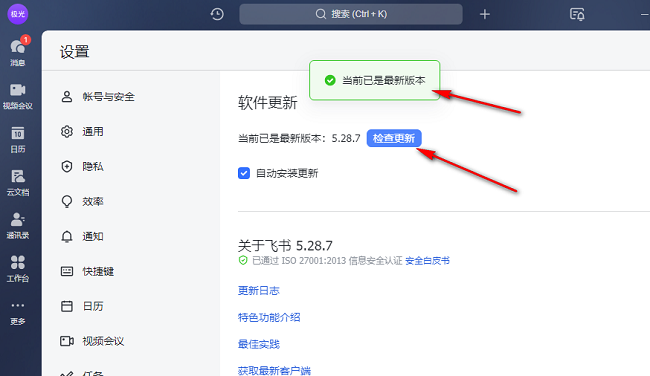Open the 安全白皮书 link
The height and width of the screenshot is (376, 650).
tap(427, 261)
